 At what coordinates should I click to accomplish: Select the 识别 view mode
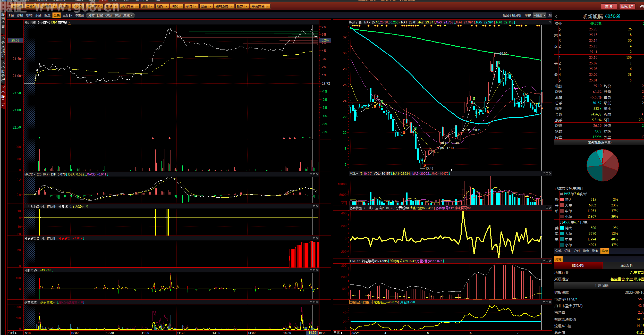tap(38, 15)
